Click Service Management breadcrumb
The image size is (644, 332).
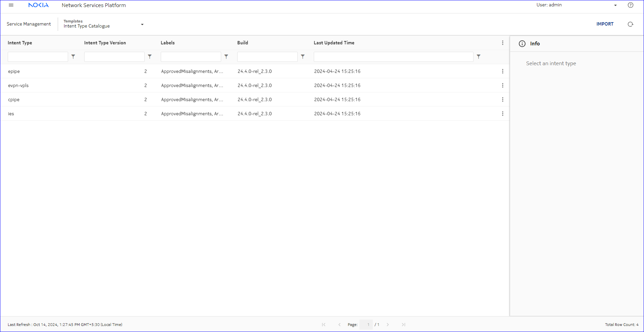pyautogui.click(x=29, y=24)
